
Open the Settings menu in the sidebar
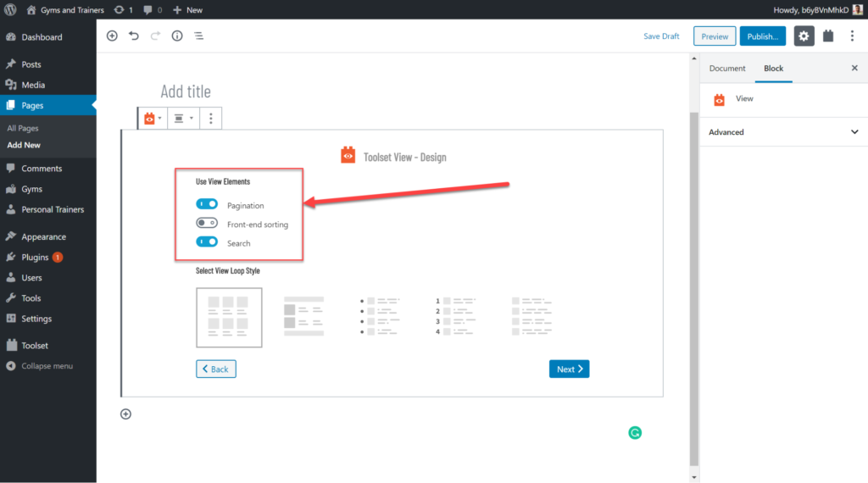click(x=48, y=318)
